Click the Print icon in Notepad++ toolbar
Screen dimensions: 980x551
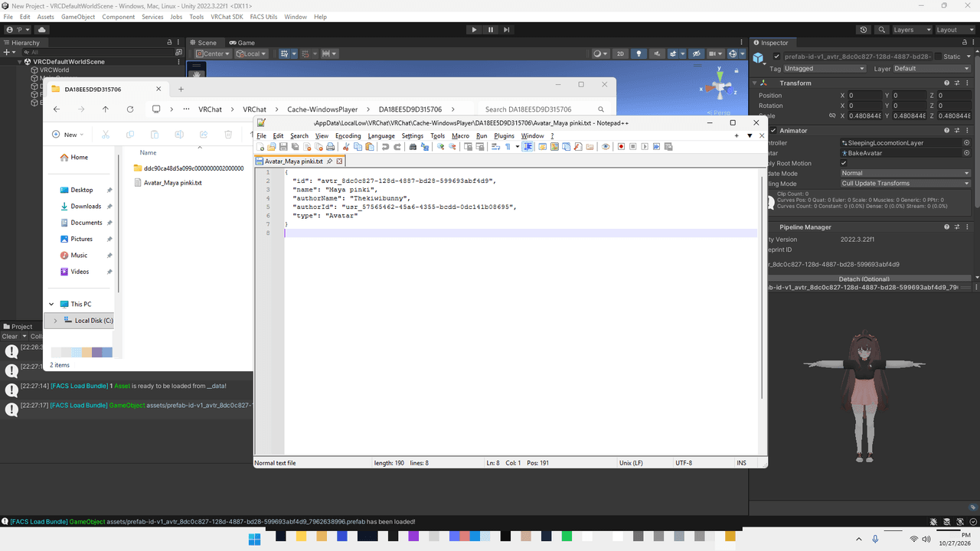coord(331,147)
